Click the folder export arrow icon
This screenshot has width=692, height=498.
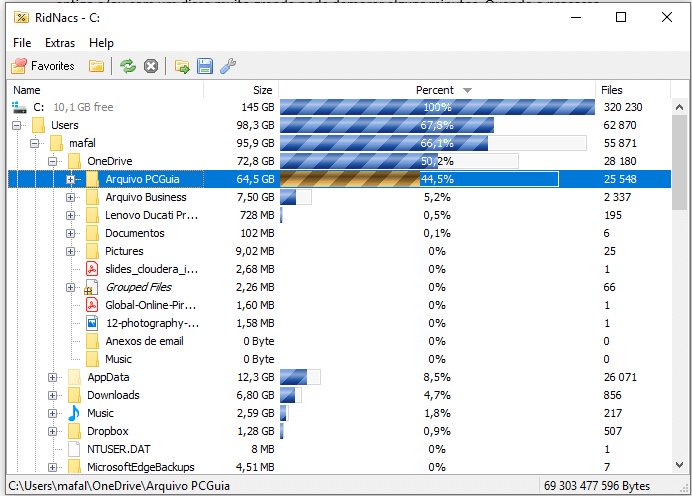tap(182, 66)
